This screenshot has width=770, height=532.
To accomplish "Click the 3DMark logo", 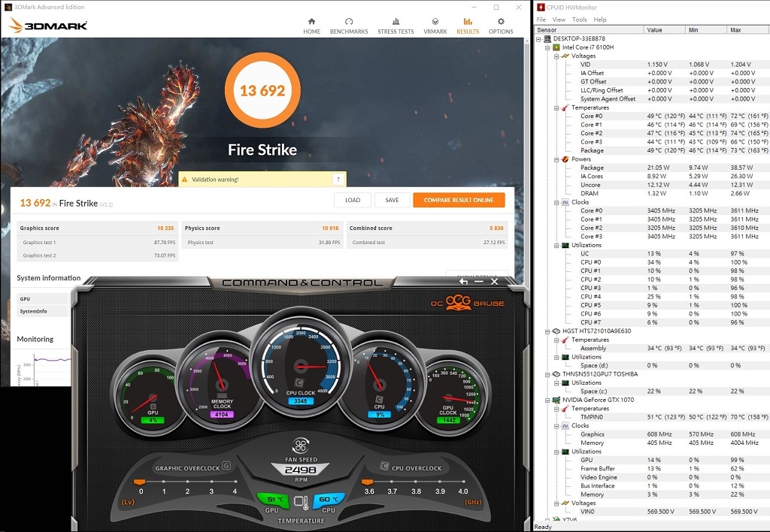I will [48, 25].
